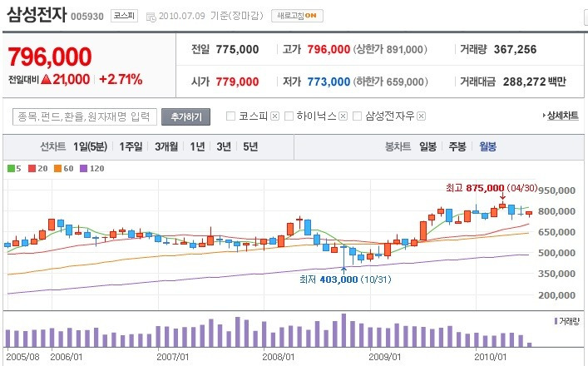
Task: Select the 3개월 line chart tab
Action: pyautogui.click(x=166, y=146)
